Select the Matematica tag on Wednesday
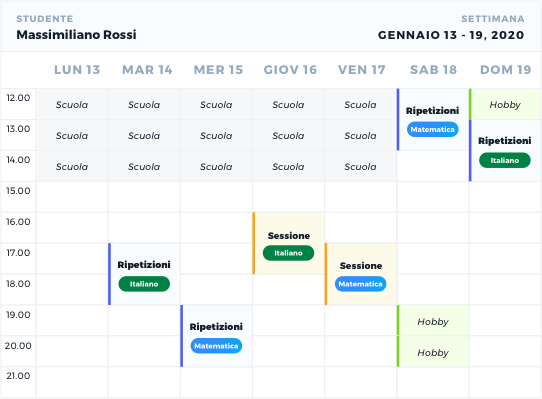The height and width of the screenshot is (399, 542). [216, 346]
